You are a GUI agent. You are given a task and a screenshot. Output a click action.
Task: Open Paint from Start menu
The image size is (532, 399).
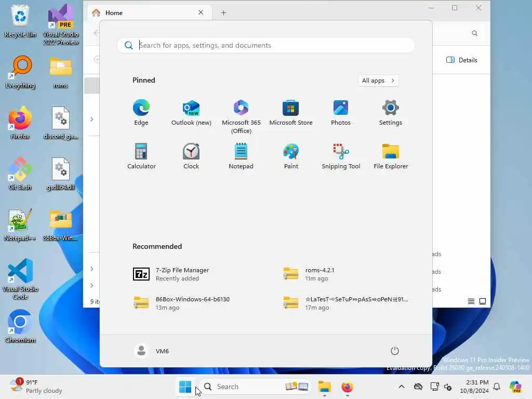click(x=291, y=156)
